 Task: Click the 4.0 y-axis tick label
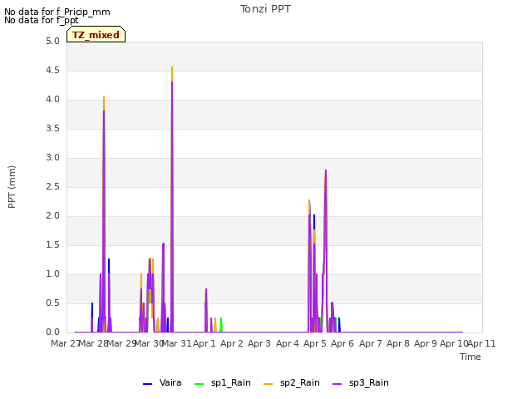pos(52,100)
